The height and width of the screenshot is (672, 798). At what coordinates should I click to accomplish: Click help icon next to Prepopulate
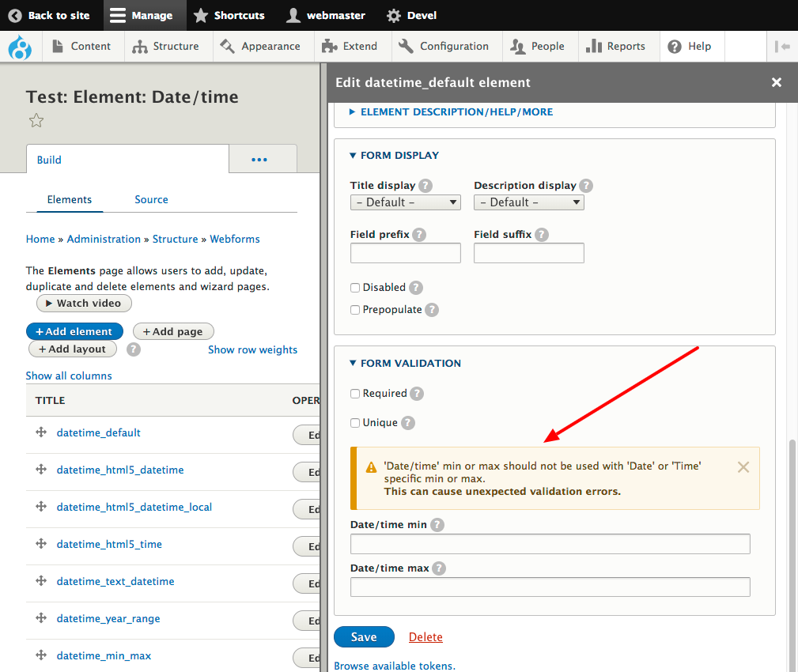click(x=432, y=310)
